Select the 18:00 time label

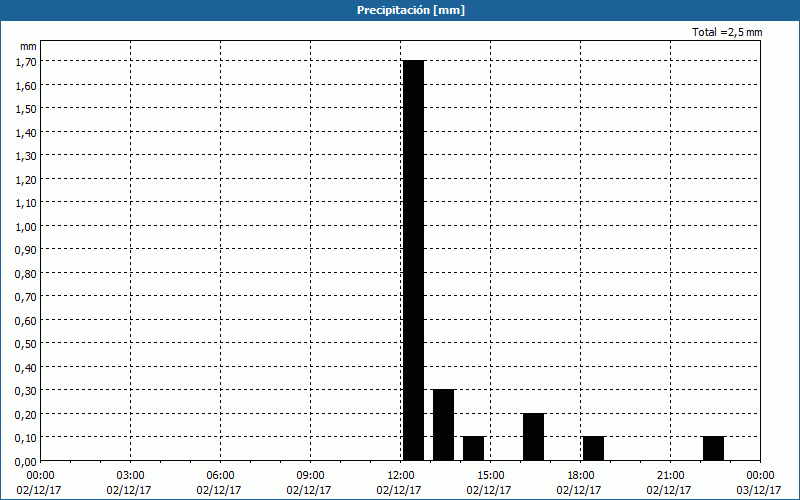[581, 476]
